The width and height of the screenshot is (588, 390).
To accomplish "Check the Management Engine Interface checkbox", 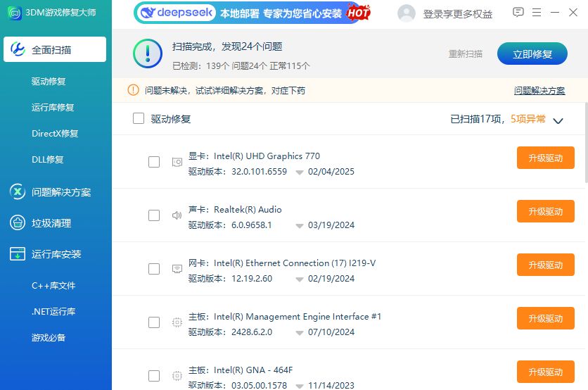I will pos(154,322).
